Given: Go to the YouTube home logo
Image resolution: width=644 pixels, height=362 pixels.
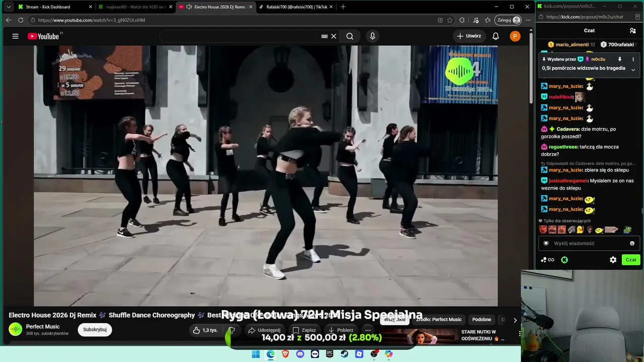Looking at the screenshot, I should [43, 36].
